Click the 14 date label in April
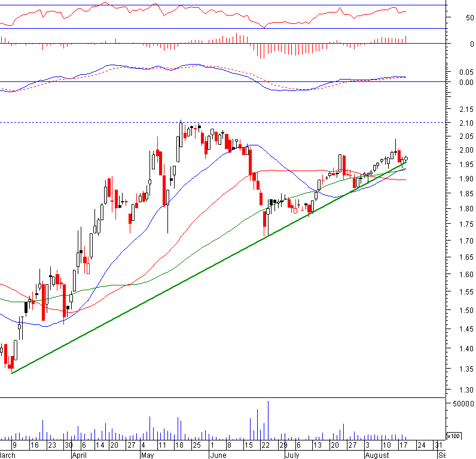The width and height of the screenshot is (476, 459). click(100, 445)
